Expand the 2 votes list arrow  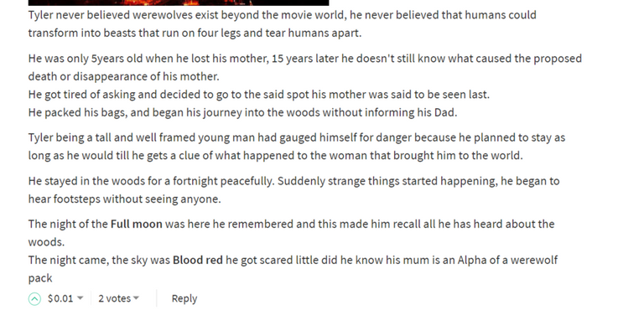136,298
